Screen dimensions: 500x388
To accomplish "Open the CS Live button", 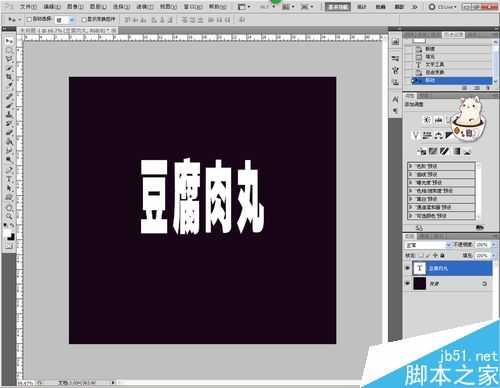I will [x=442, y=7].
